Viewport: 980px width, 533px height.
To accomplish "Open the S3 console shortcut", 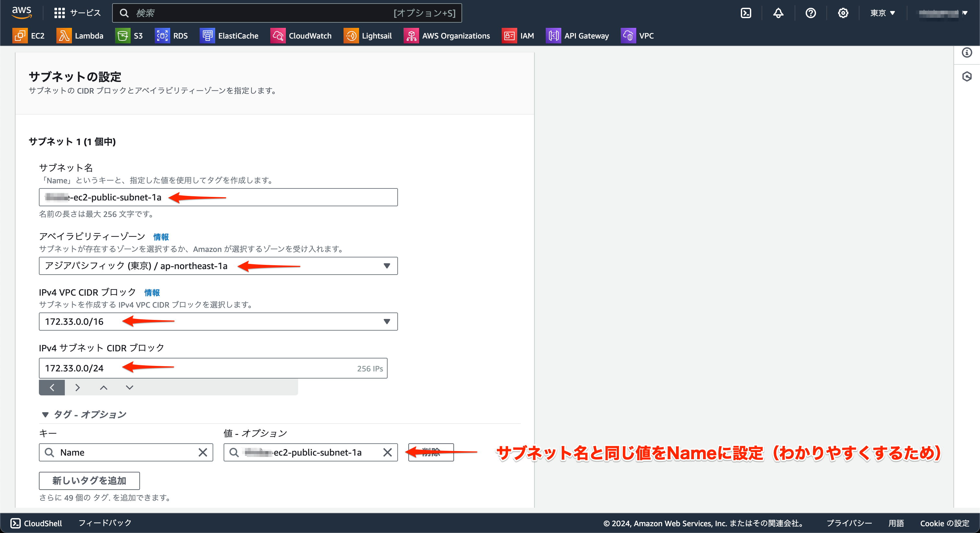I will [129, 35].
